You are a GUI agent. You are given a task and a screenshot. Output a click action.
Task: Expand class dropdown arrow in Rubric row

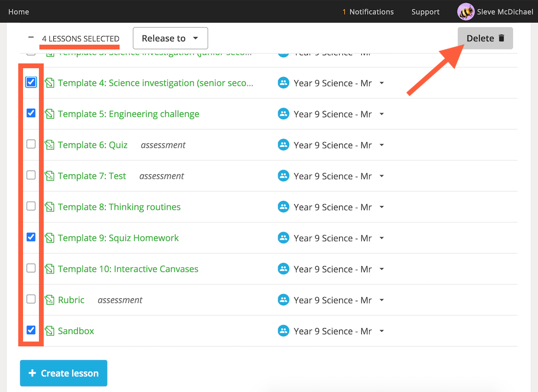(381, 300)
